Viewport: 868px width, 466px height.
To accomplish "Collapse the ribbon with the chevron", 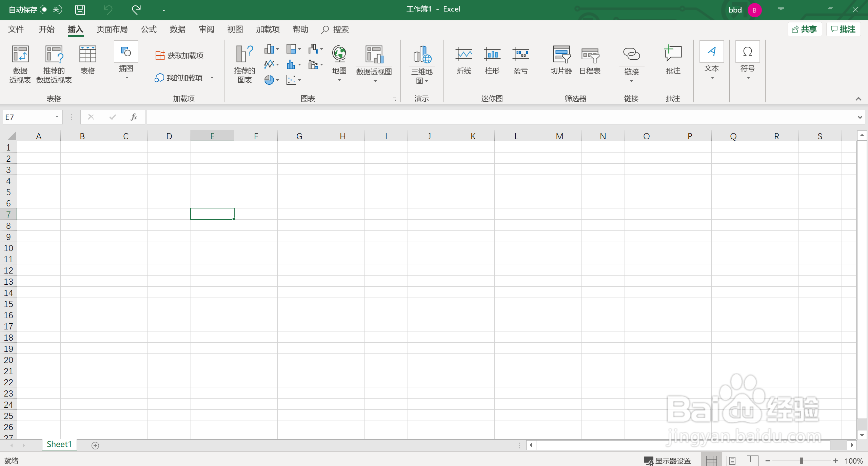I will (x=858, y=99).
